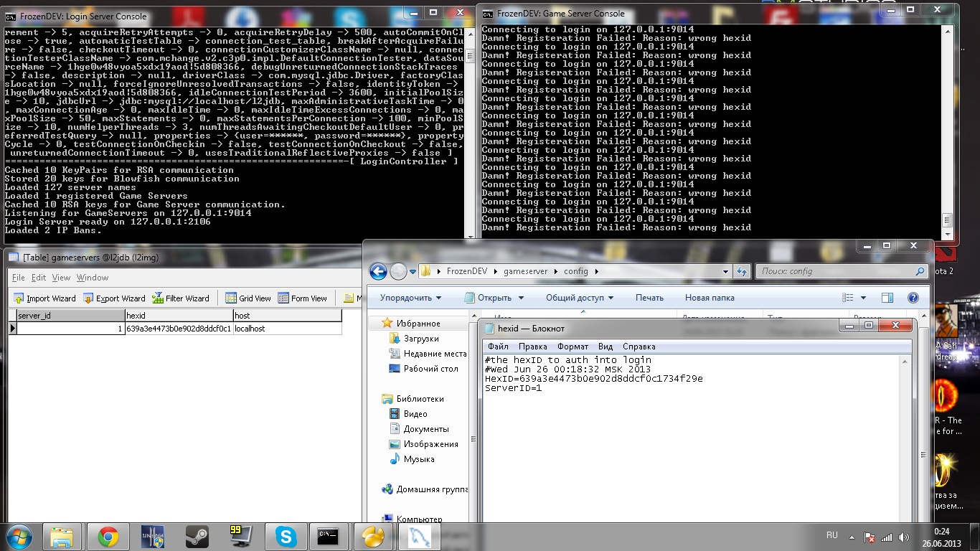Select Видео library in navigation pane
Viewport: 980px width, 551px height.
415,414
